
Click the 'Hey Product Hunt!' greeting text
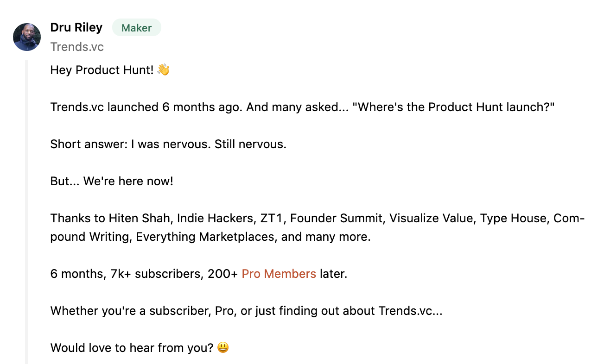pos(102,70)
